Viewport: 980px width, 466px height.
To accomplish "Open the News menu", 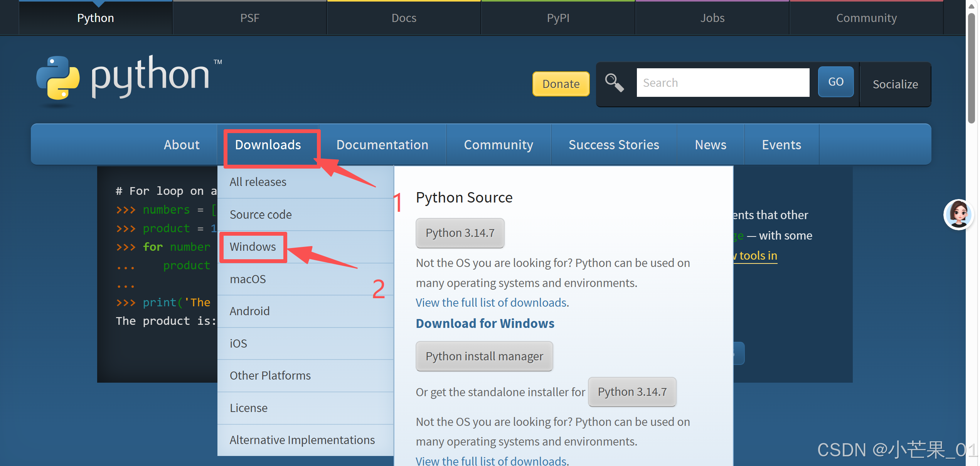I will coord(711,145).
